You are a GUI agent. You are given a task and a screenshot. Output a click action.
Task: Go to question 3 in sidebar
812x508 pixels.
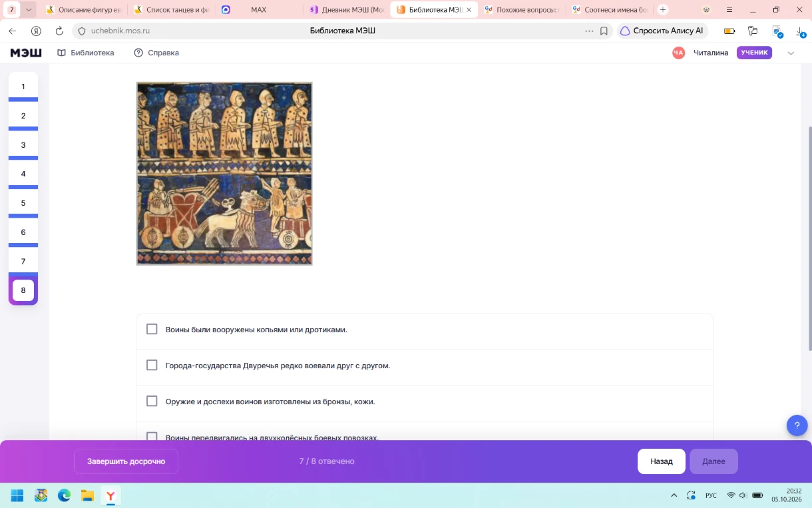click(x=23, y=144)
